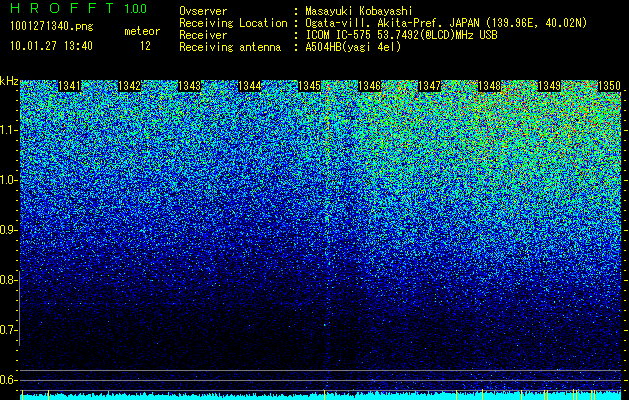Click the 1343 time marker label
This screenshot has height=400, width=629.
pyautogui.click(x=189, y=86)
